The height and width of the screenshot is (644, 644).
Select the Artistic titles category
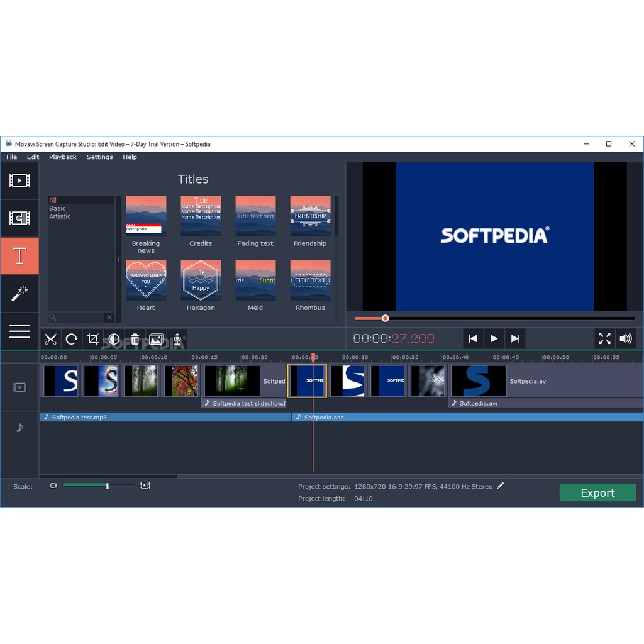pos(81,216)
